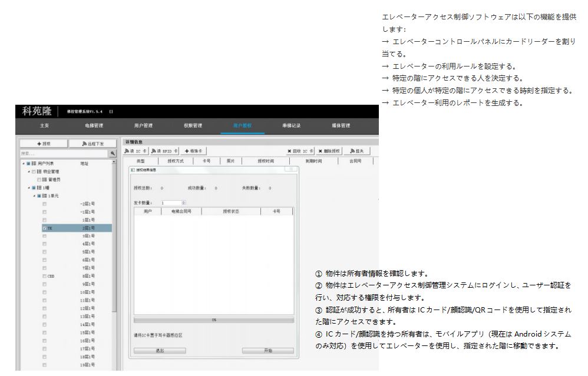
Task: Click the 删除授权 delete authorization button
Action: 330,151
